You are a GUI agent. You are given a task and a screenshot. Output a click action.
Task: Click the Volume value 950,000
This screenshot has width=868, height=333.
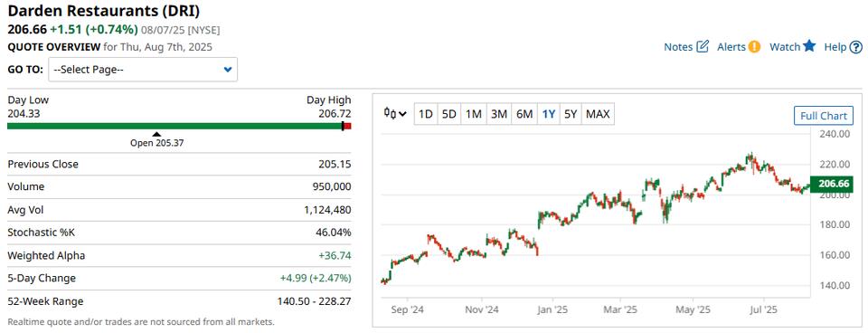pos(332,186)
